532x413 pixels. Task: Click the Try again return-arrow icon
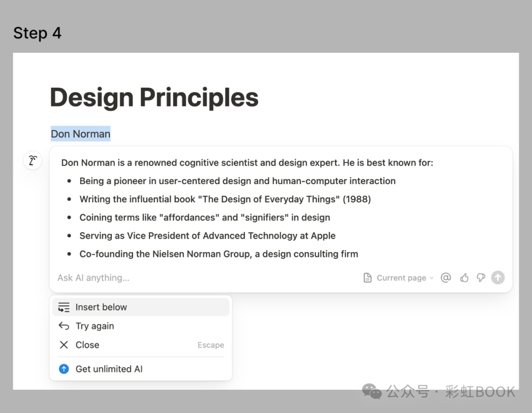point(64,326)
